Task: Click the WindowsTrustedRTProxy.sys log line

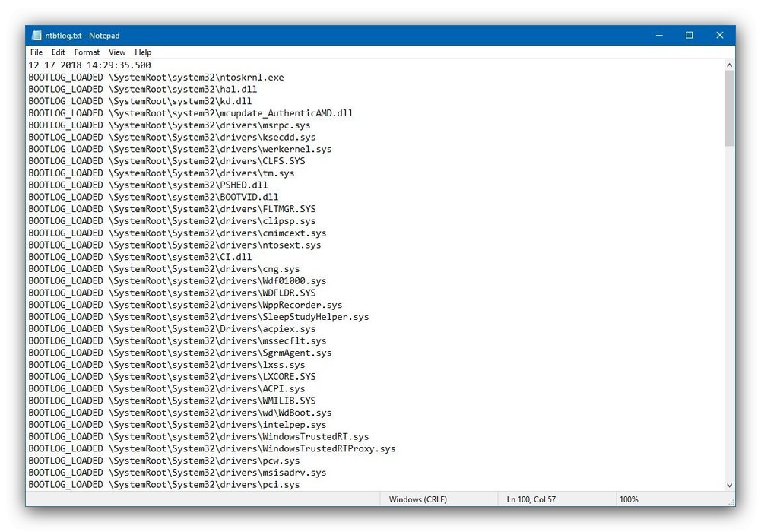Action: pos(212,448)
